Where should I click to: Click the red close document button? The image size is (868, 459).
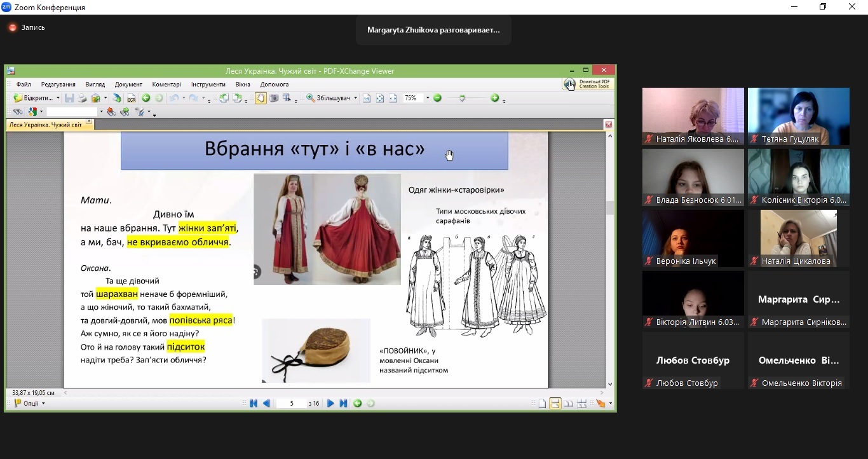[608, 125]
